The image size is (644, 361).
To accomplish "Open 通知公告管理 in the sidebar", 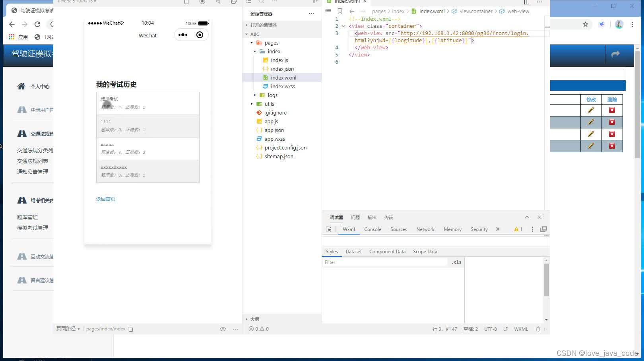I will (32, 172).
